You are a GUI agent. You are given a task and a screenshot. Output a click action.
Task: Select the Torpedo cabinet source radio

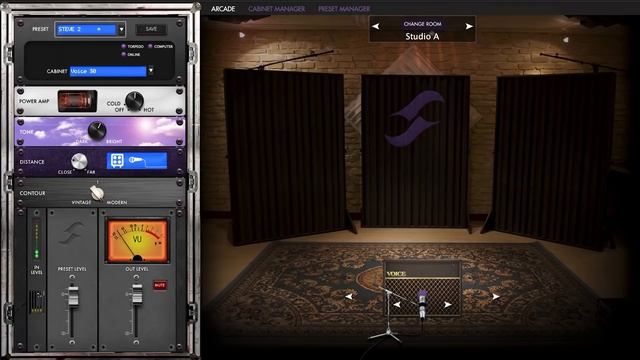(x=124, y=47)
